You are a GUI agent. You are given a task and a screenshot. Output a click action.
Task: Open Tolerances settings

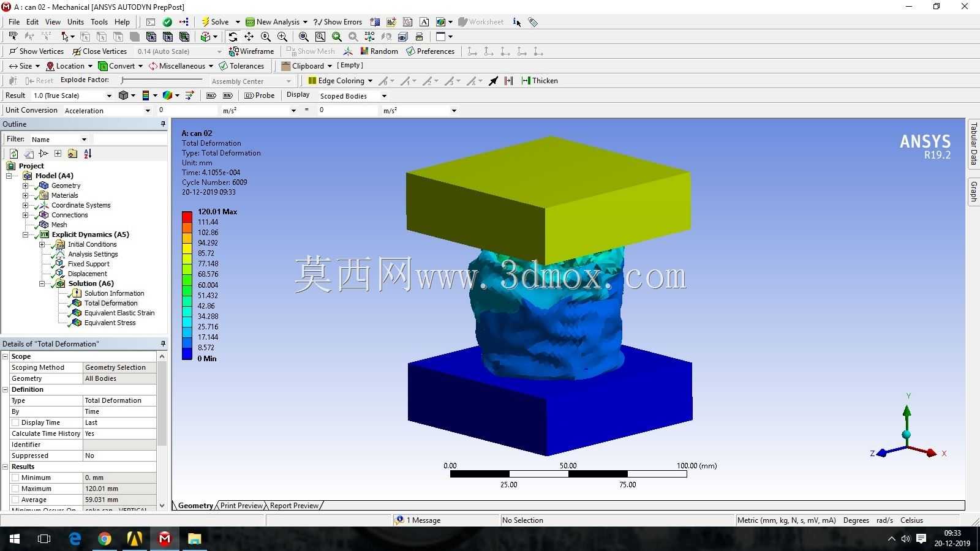point(241,66)
